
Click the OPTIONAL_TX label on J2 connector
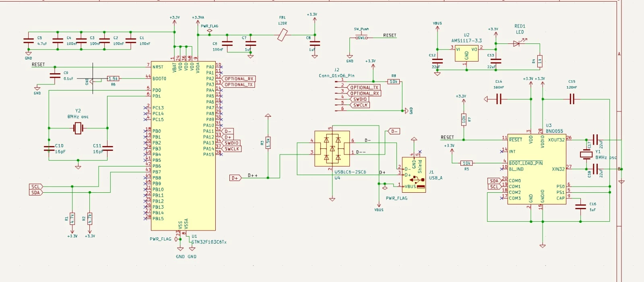click(x=364, y=87)
